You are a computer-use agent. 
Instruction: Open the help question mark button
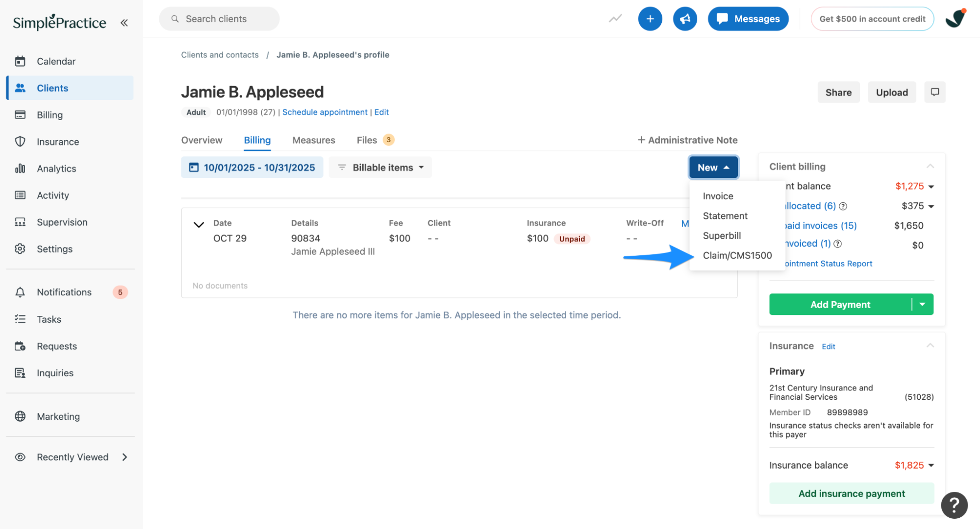click(954, 505)
